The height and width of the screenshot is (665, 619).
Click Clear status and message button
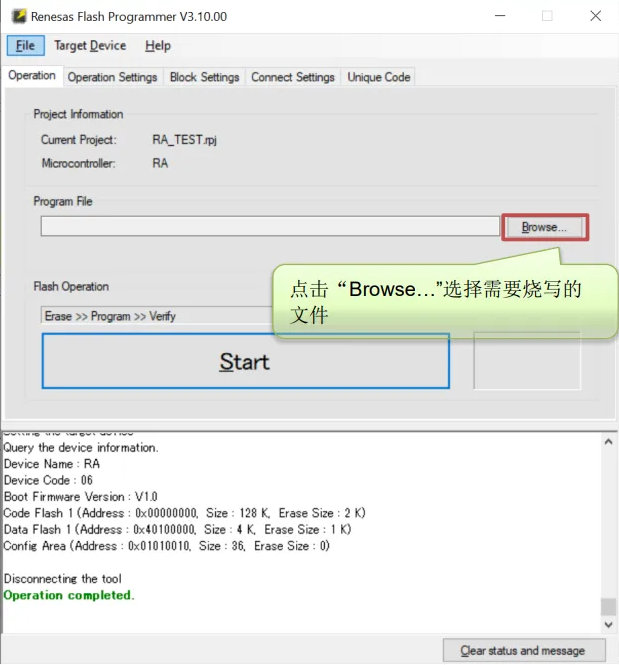pyautogui.click(x=524, y=650)
